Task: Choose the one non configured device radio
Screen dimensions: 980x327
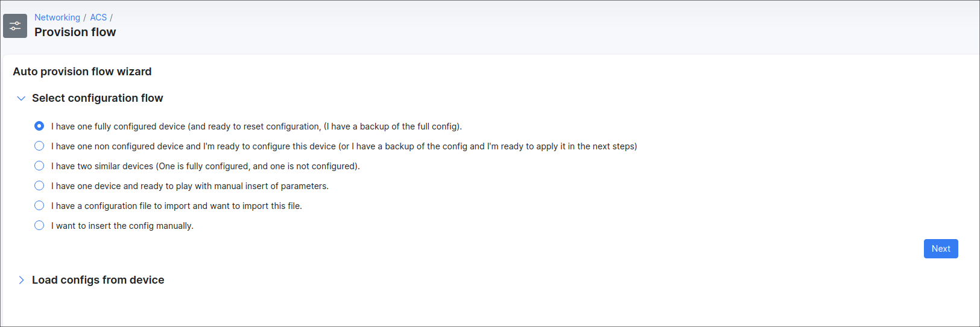Action: (39, 146)
